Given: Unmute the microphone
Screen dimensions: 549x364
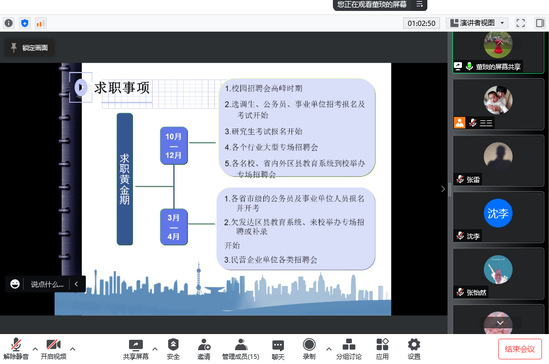Looking at the screenshot, I should point(16,349).
